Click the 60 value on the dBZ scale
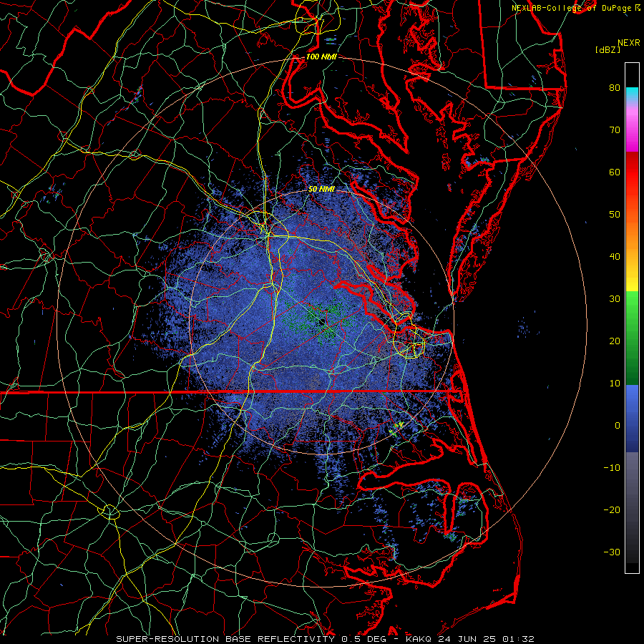644x644 pixels. pos(615,172)
